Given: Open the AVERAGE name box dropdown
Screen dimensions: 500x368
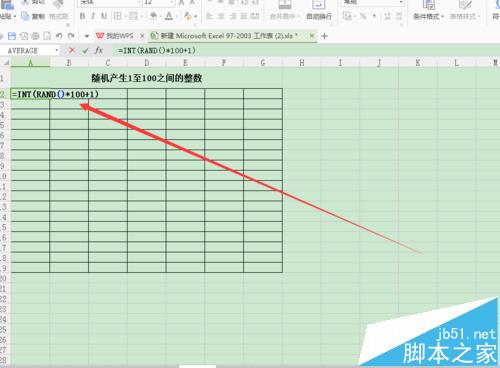Looking at the screenshot, I should coord(57,50).
